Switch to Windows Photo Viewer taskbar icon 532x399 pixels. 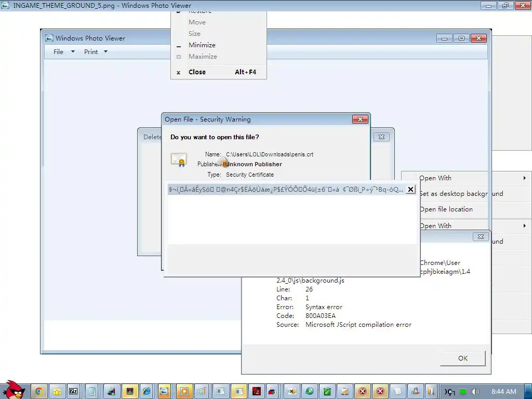point(164,392)
